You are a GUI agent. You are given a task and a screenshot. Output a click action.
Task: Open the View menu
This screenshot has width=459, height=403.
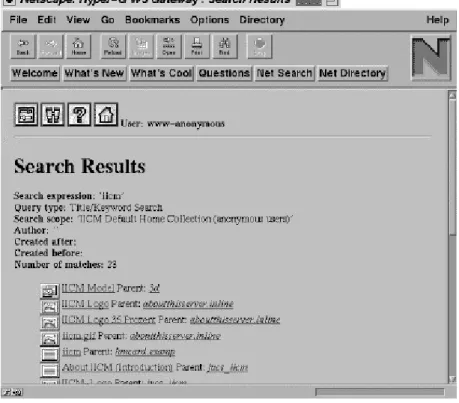[x=78, y=20]
